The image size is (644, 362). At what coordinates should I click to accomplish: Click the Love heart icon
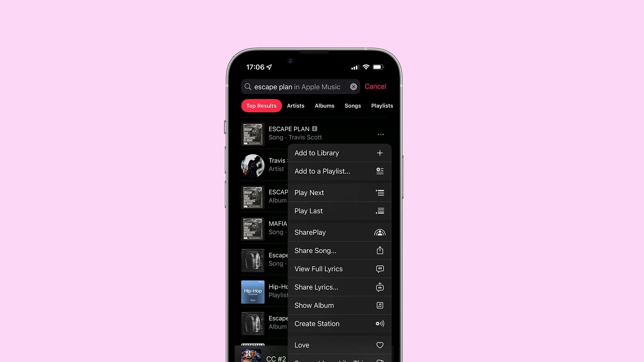tap(379, 345)
